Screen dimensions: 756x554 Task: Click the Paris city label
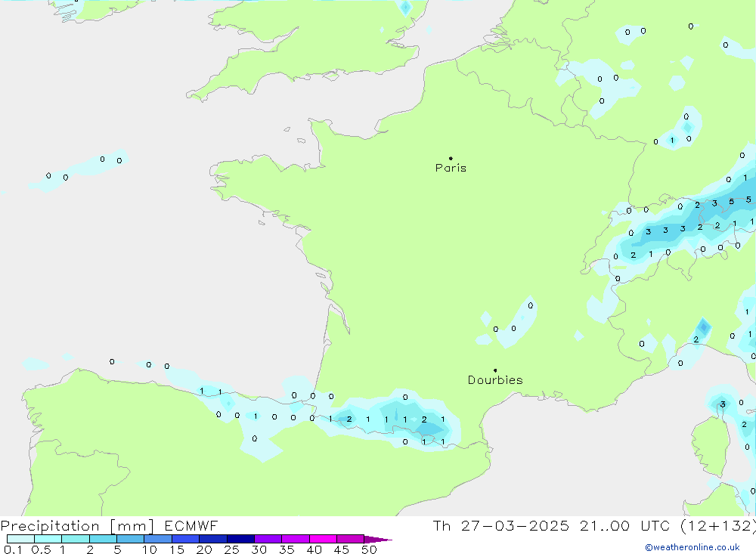pos(451,168)
